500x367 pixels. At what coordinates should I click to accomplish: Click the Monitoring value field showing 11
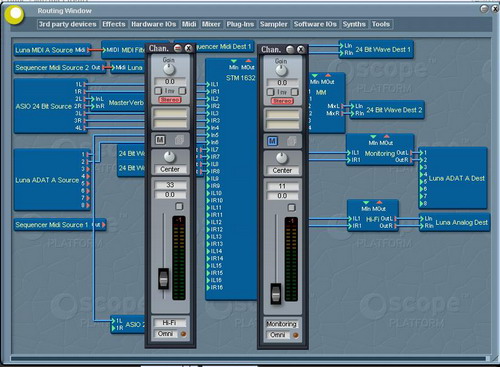[x=282, y=186]
